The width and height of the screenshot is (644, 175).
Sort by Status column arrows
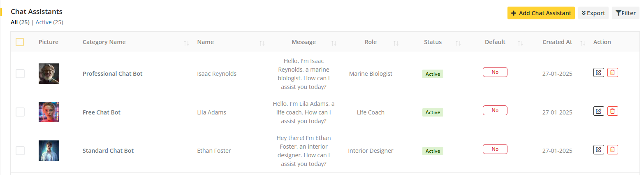click(458, 42)
